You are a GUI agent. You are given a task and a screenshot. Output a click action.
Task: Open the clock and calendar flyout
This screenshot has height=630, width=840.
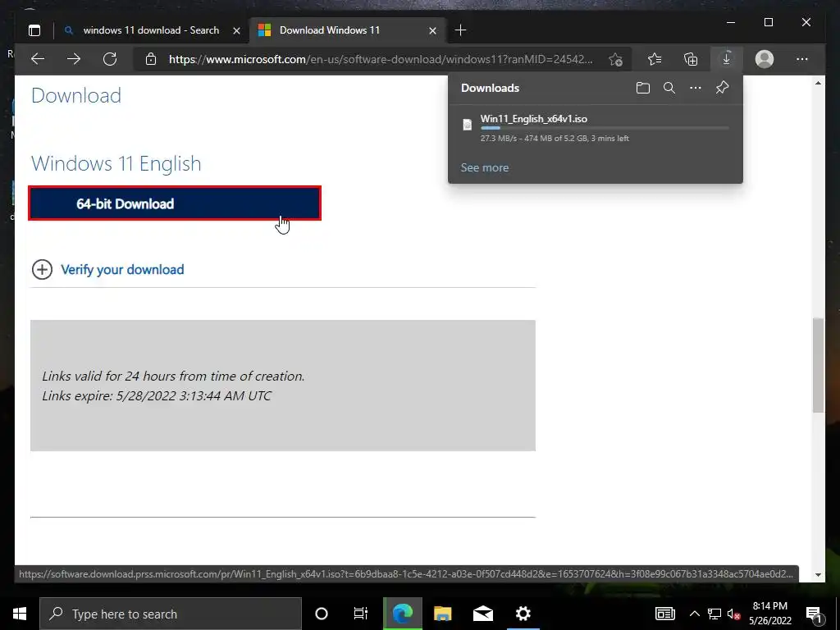tap(769, 614)
